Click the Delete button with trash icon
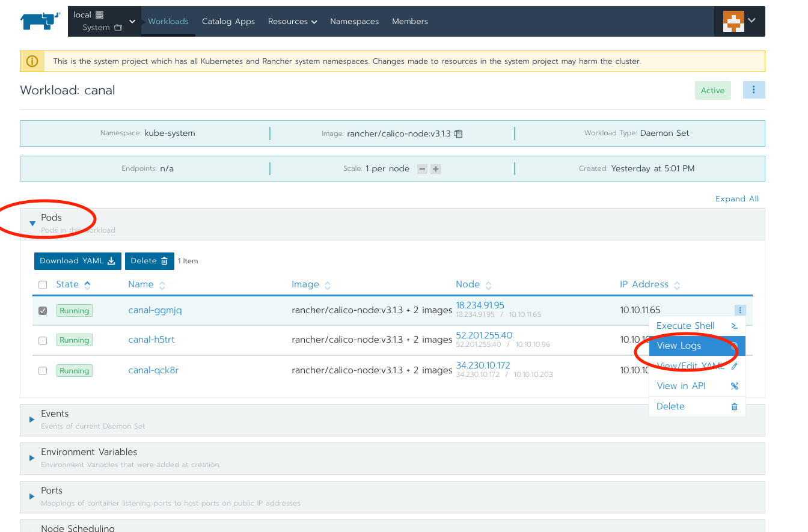 pyautogui.click(x=149, y=261)
